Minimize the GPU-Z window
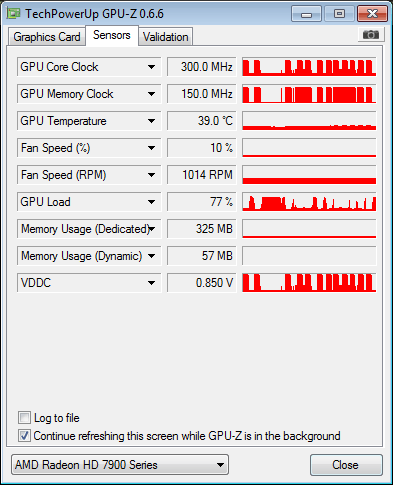 [x=306, y=14]
